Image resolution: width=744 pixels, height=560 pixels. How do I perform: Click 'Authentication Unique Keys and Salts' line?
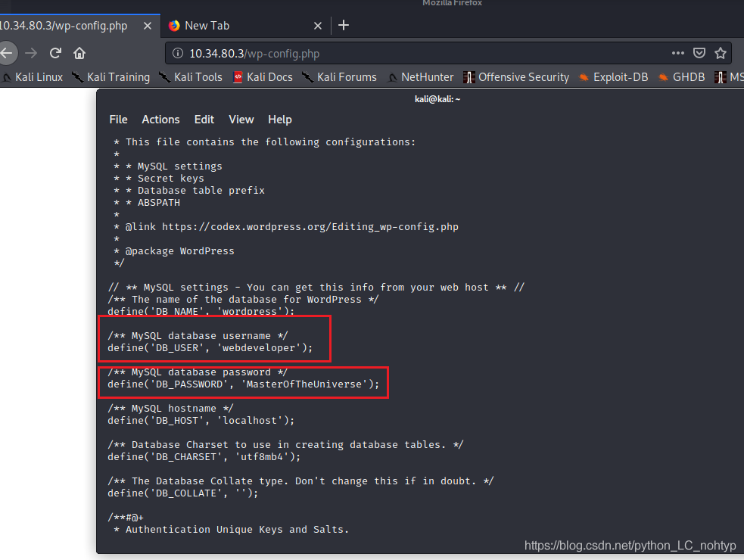[232, 530]
